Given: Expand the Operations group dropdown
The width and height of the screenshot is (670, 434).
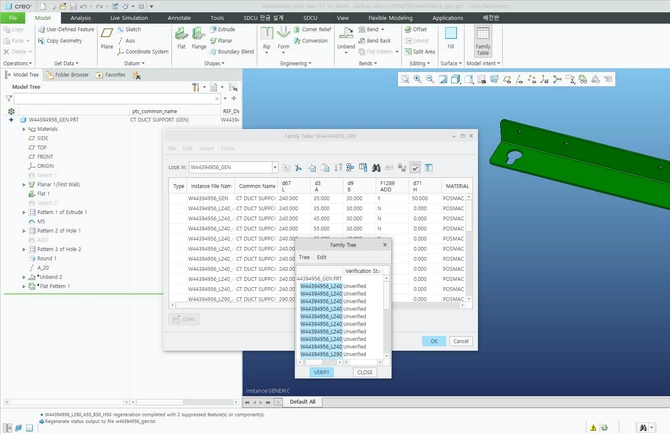Looking at the screenshot, I should click(18, 63).
